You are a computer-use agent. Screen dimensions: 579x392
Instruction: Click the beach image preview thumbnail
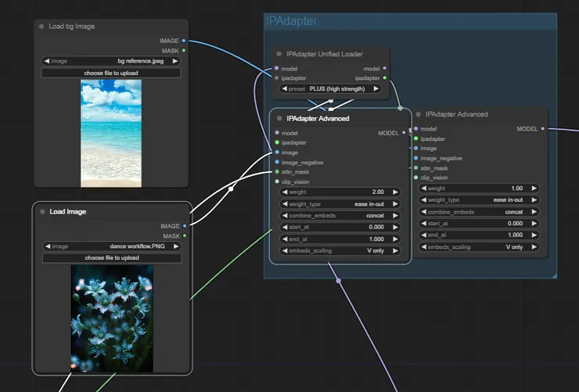click(111, 133)
